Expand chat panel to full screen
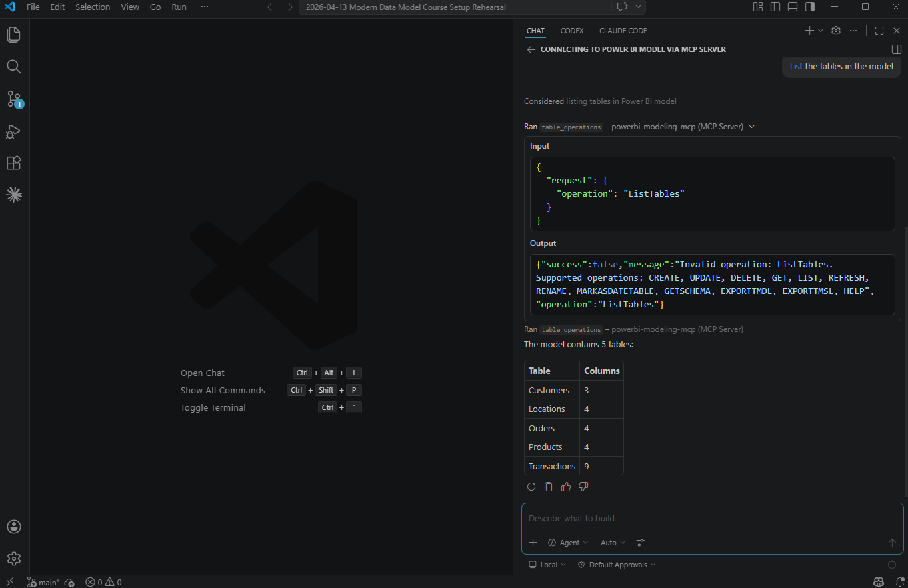This screenshot has height=588, width=908. pos(879,30)
